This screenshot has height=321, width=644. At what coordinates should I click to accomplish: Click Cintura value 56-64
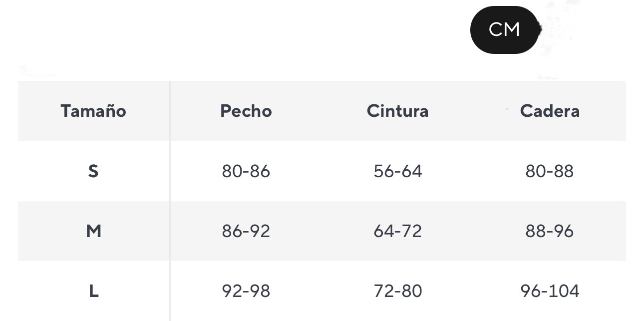pyautogui.click(x=397, y=171)
